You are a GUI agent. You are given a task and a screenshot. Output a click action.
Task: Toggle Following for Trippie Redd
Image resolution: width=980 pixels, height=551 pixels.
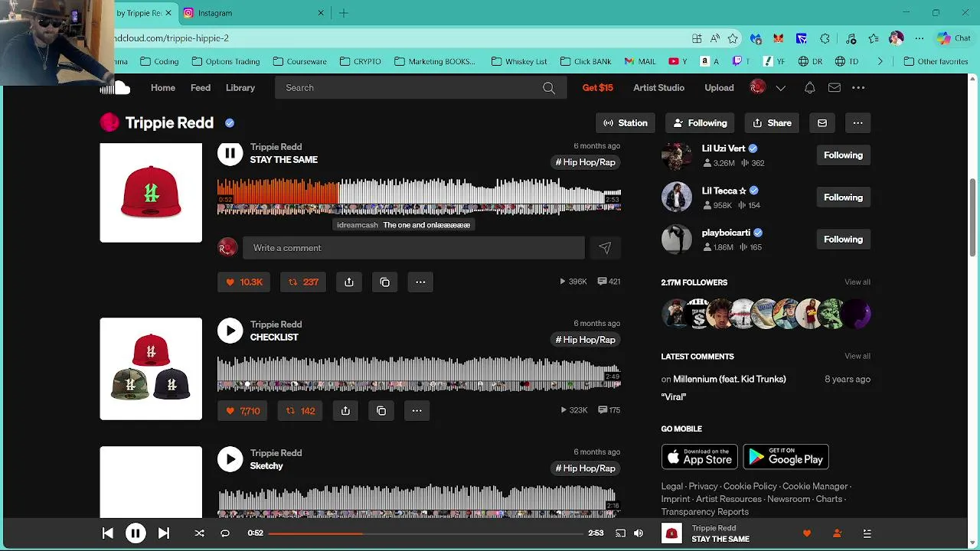click(x=700, y=123)
